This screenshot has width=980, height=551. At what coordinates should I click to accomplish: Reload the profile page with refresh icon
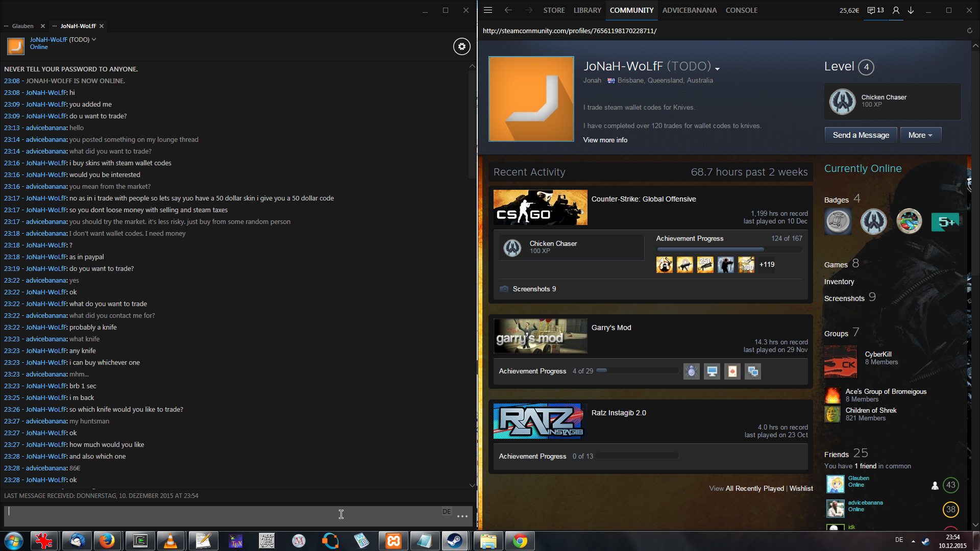969,31
